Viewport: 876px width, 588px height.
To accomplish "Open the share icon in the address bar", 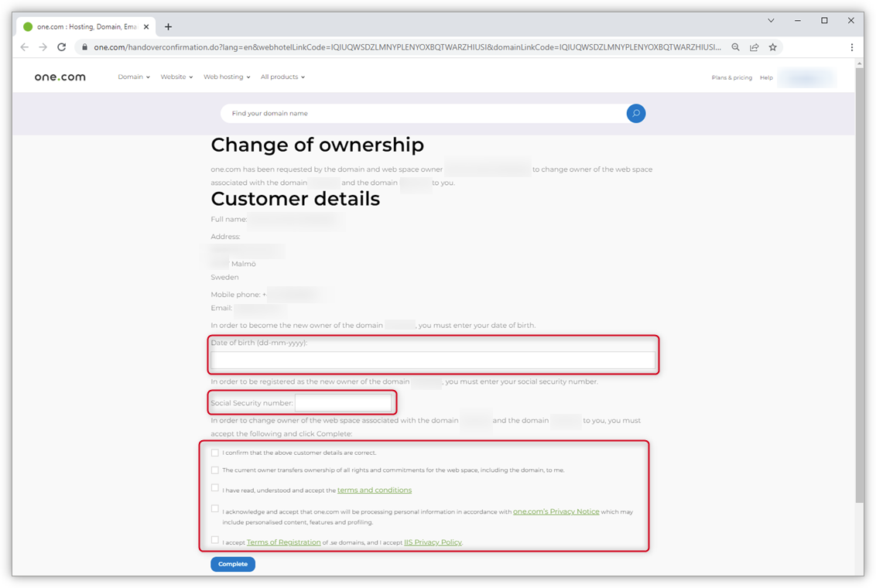I will pyautogui.click(x=754, y=46).
